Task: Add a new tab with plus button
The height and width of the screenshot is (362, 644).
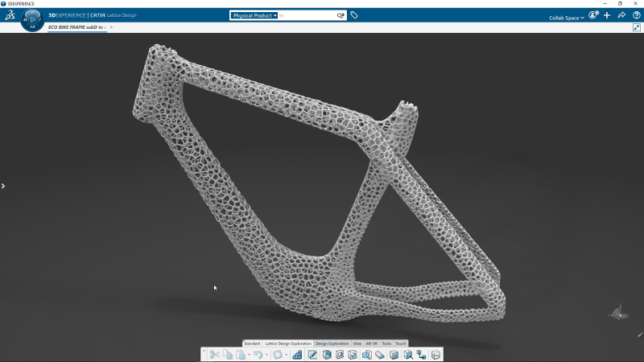Action: tap(111, 27)
